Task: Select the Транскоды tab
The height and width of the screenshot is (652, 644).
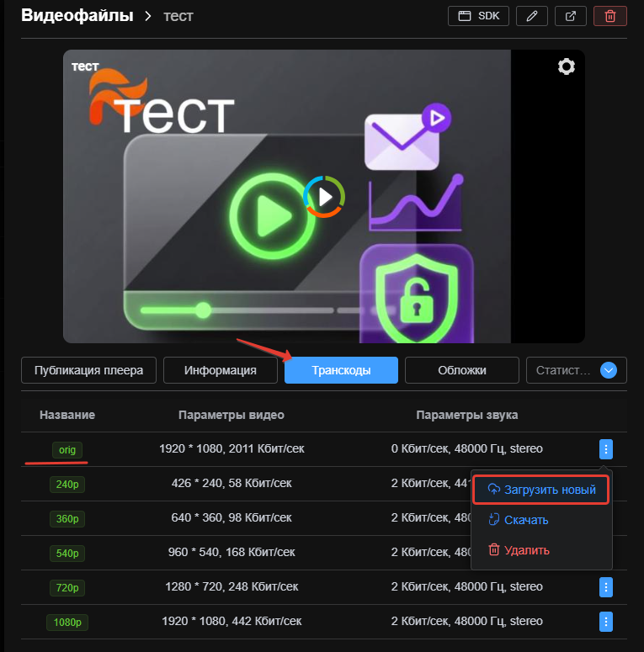Action: 341,370
